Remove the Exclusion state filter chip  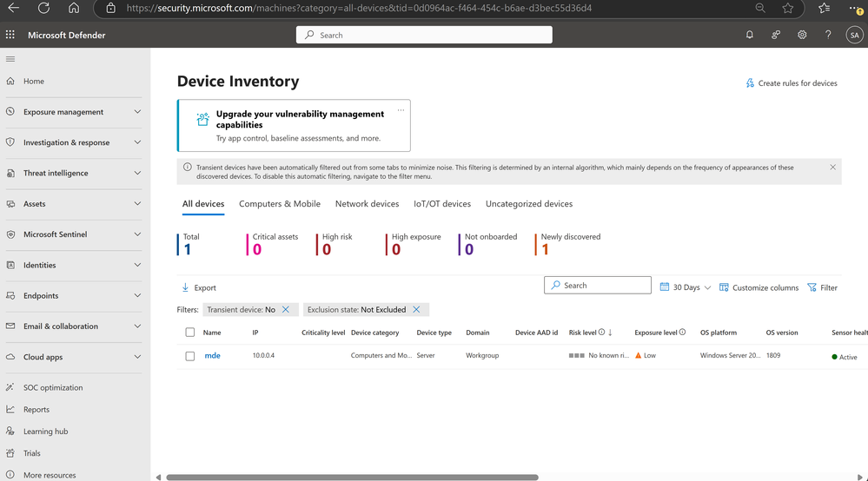click(416, 310)
